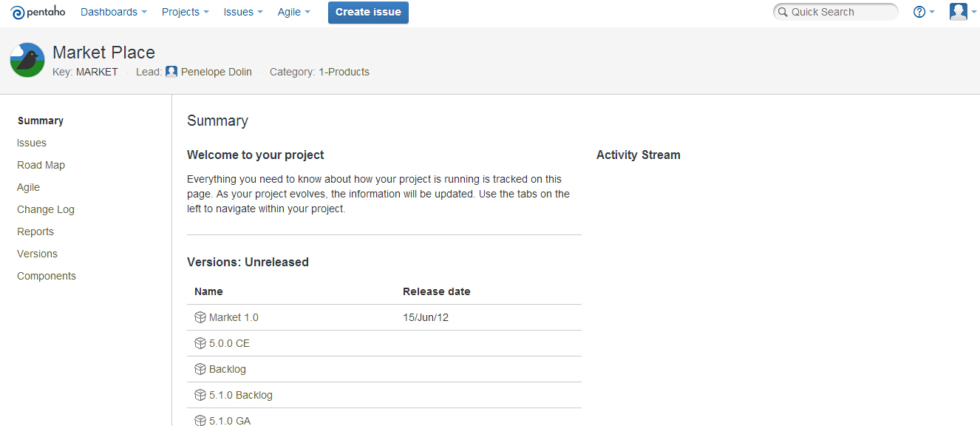Open the help question mark icon

tap(919, 12)
